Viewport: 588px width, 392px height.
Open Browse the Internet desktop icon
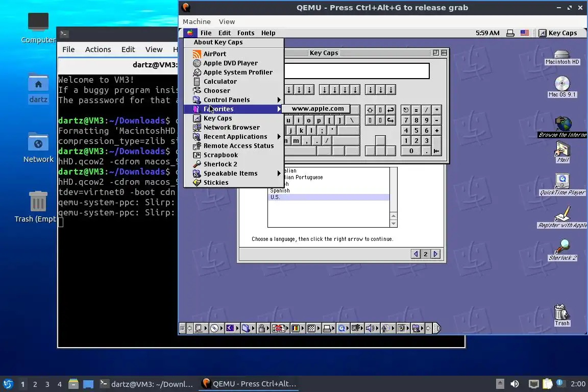562,127
